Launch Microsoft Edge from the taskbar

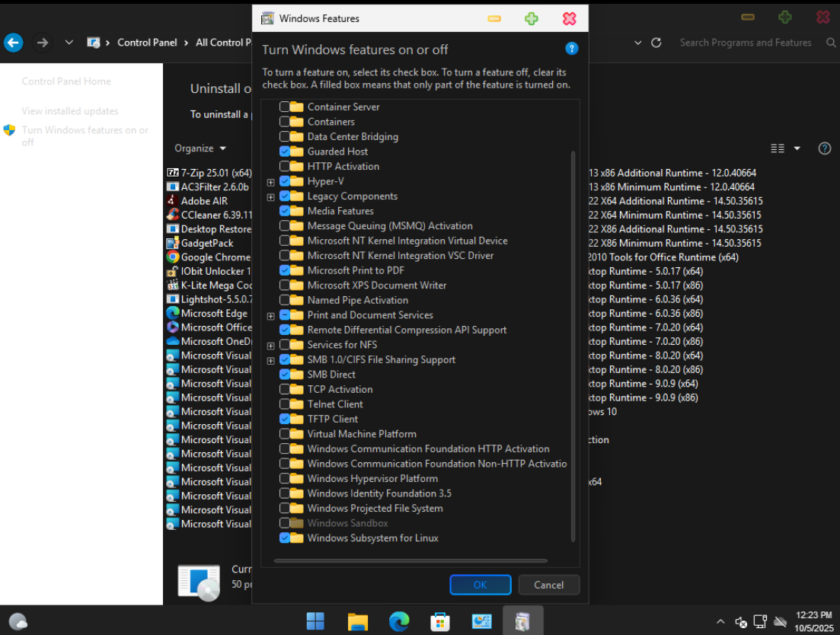tap(399, 621)
